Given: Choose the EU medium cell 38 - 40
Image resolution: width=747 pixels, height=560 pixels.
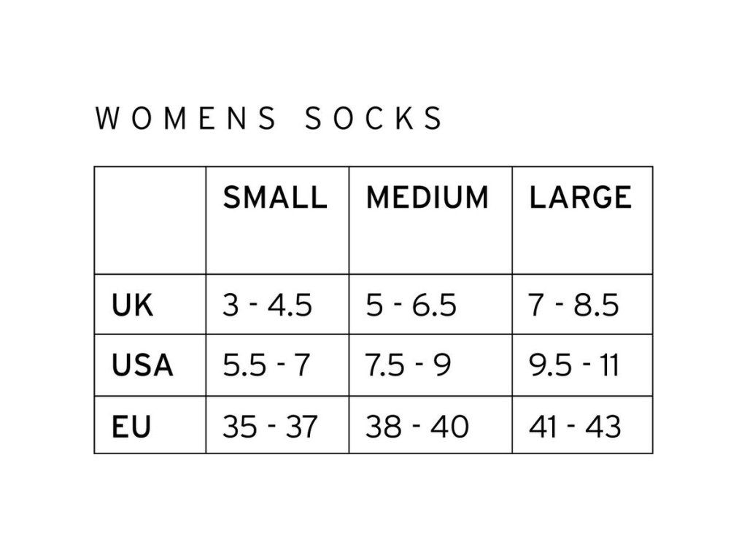Looking at the screenshot, I should pos(417,427).
